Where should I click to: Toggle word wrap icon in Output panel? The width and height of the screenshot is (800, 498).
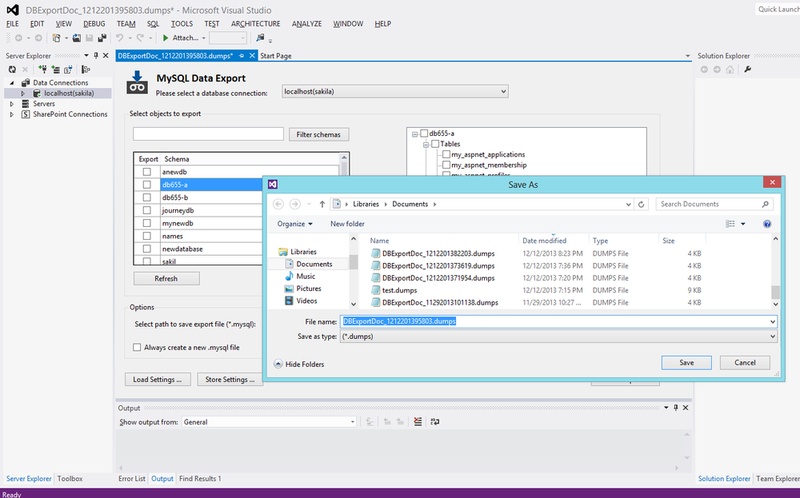(435, 421)
